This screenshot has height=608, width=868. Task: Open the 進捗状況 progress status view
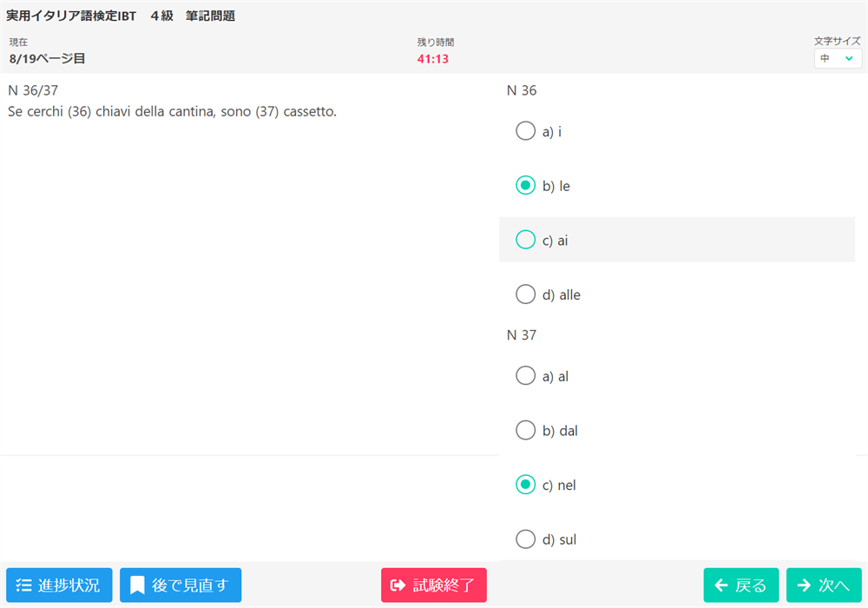(x=59, y=585)
